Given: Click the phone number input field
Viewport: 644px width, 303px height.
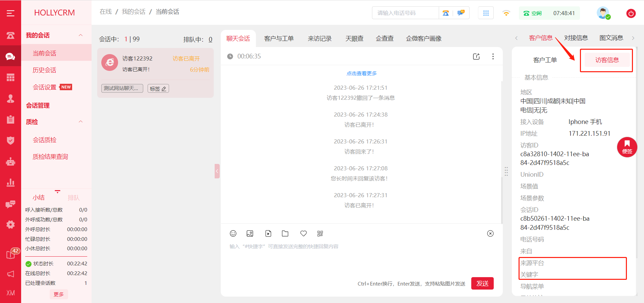Looking at the screenshot, I should pos(405,13).
